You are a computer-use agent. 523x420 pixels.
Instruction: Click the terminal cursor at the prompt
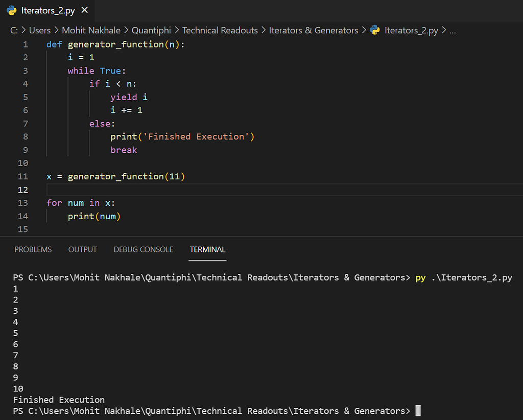pyautogui.click(x=418, y=411)
